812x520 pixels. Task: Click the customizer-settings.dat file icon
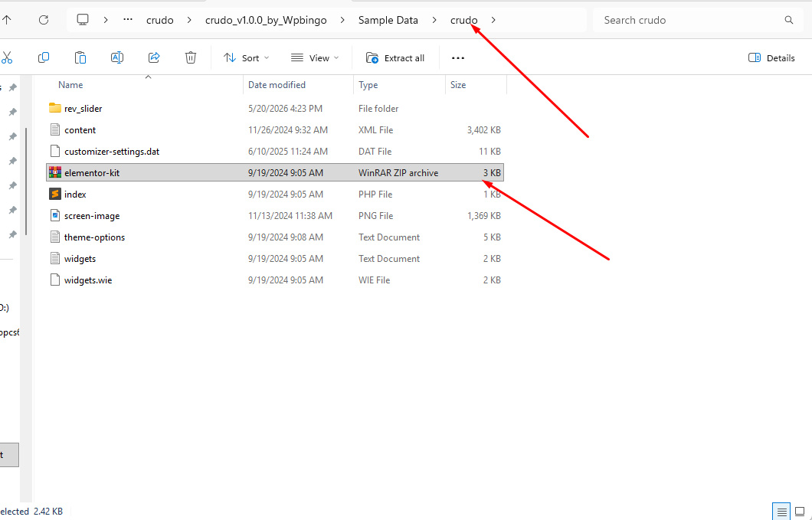55,151
